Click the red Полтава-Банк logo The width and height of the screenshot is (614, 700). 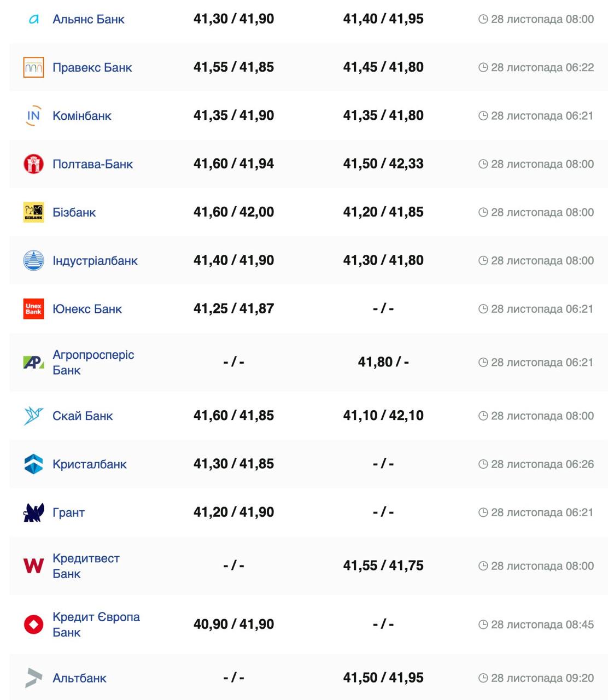33,164
